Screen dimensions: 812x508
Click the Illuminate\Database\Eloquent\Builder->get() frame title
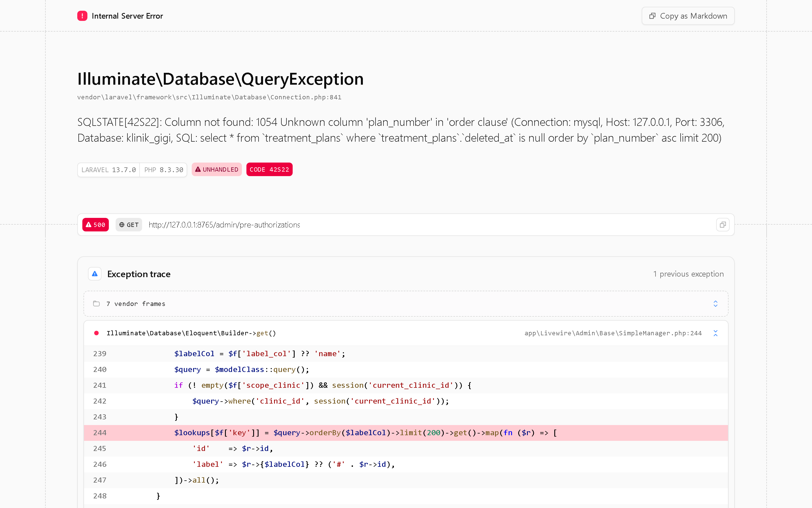191,333
